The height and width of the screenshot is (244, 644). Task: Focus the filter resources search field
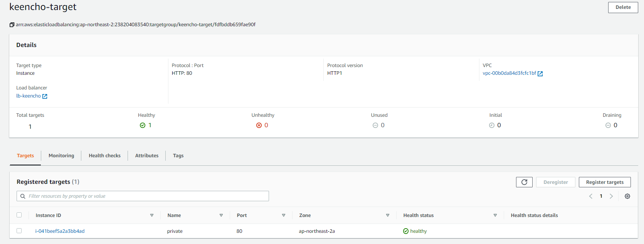click(x=146, y=196)
